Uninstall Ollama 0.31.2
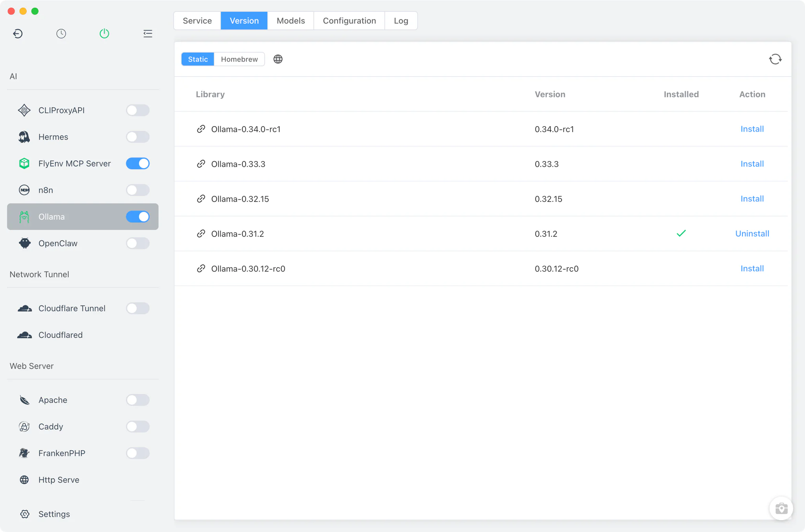The height and width of the screenshot is (532, 805). point(752,234)
